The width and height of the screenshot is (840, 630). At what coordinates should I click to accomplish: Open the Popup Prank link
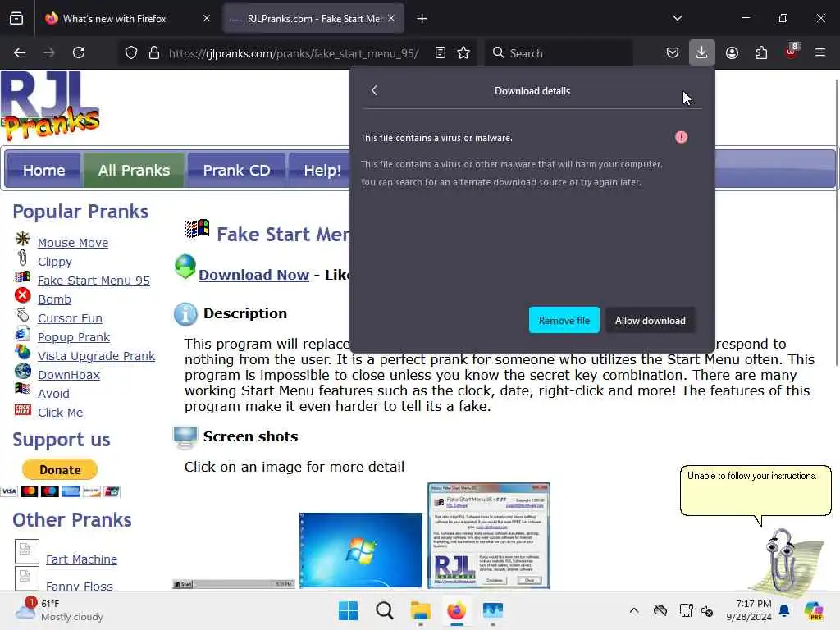tap(73, 337)
